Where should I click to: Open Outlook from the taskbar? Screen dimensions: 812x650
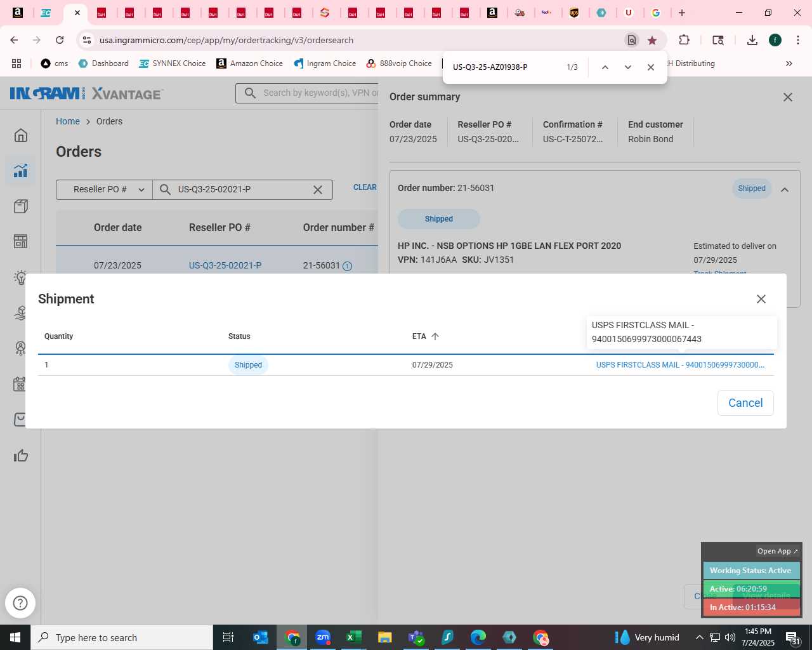261,637
